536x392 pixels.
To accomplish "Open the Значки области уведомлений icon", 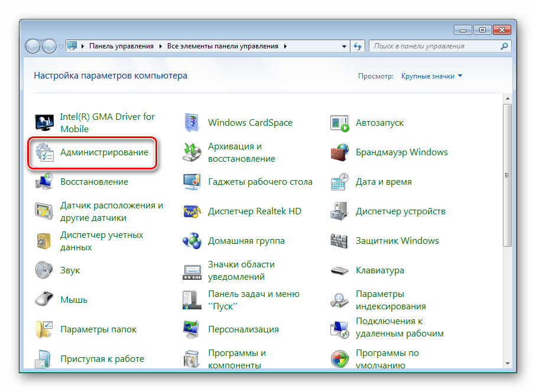I will coord(192,272).
